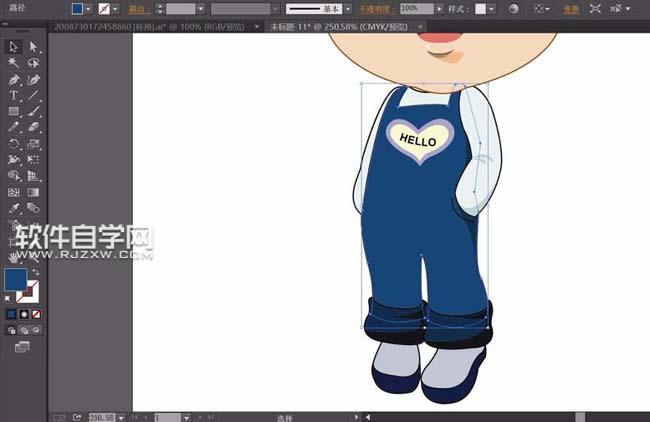Click the orange 不透明度 opacity link
The image size is (650, 422).
tap(380, 8)
